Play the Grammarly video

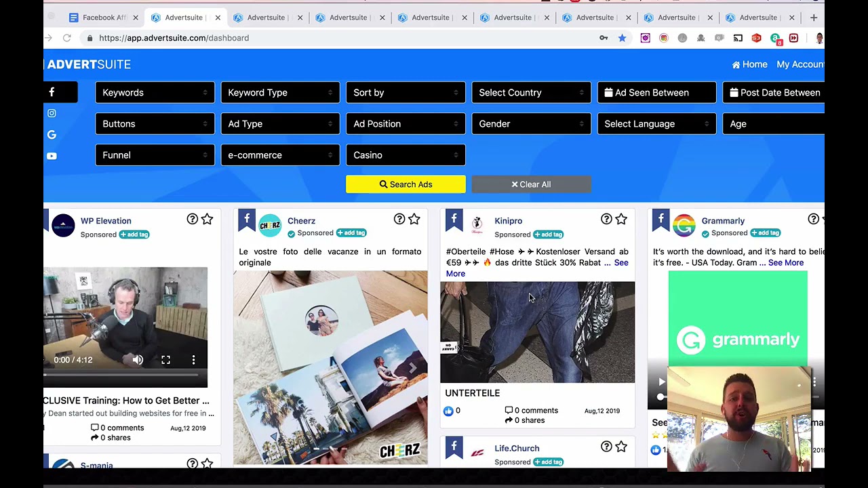[662, 382]
